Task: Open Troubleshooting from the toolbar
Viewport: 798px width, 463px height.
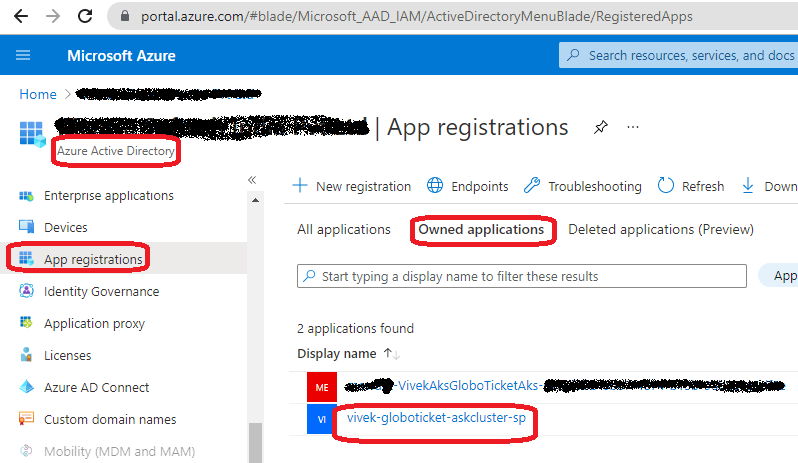Action: pos(583,186)
